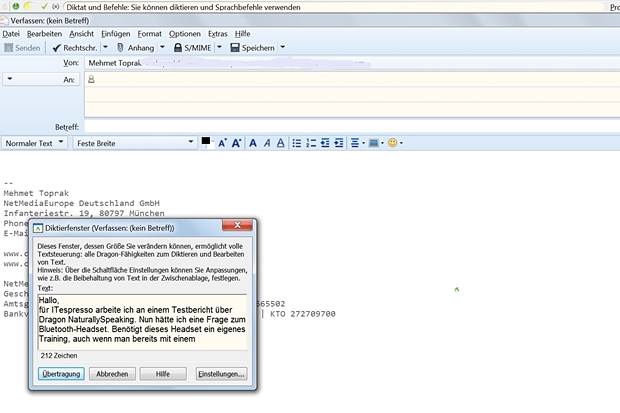Viewport: 620px width, 413px height.
Task: Click the S/MIME lock button
Action: pos(193,48)
